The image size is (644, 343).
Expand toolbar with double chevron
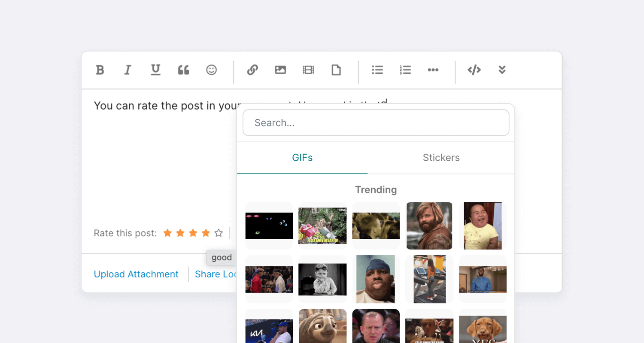(x=502, y=70)
